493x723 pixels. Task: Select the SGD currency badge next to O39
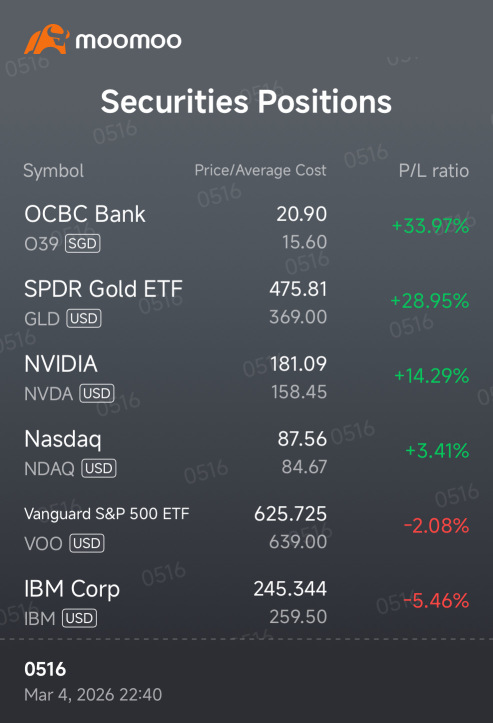tap(83, 243)
